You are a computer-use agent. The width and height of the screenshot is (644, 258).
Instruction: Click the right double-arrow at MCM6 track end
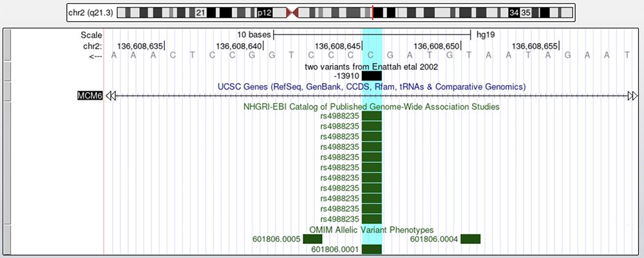633,96
